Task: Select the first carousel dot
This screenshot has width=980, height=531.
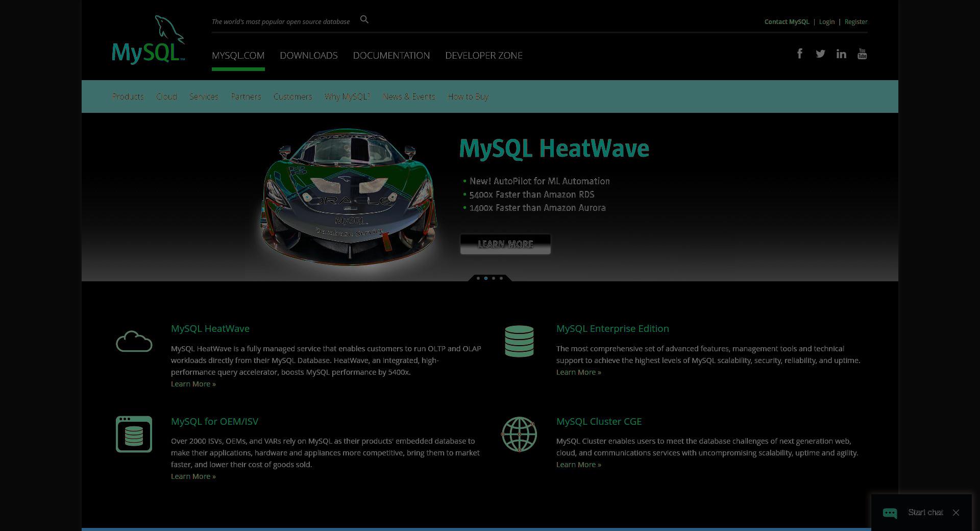Action: point(478,278)
